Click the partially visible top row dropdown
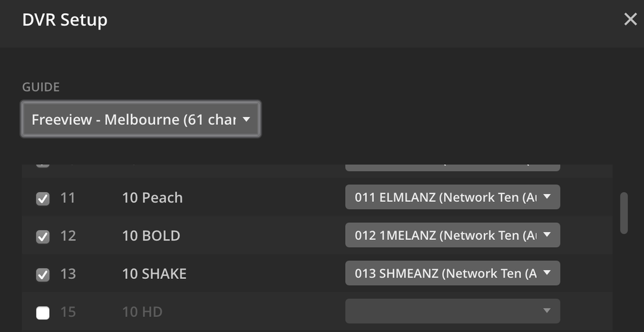 point(452,166)
